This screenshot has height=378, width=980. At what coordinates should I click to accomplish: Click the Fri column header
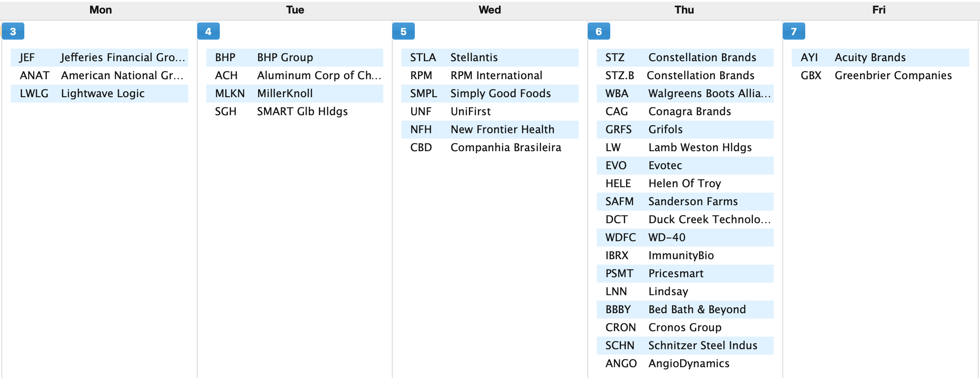tap(879, 10)
